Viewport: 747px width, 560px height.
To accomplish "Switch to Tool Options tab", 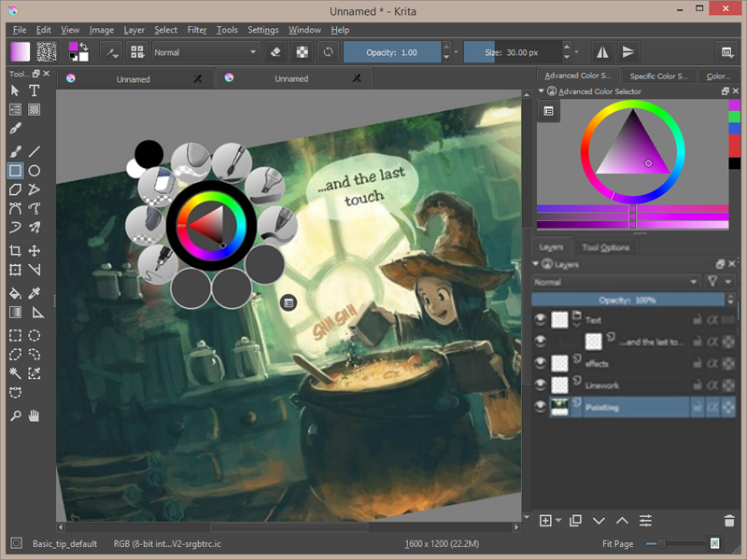I will (605, 247).
